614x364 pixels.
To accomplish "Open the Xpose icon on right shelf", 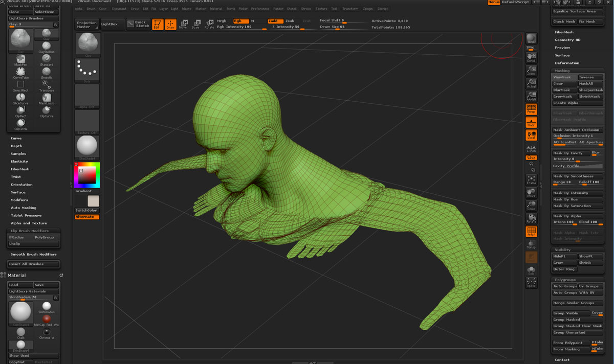I will click(532, 281).
